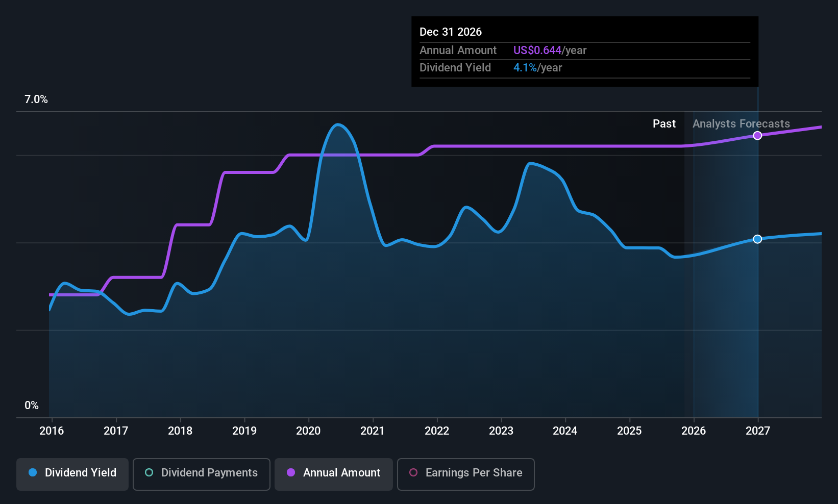This screenshot has width=838, height=504.
Task: Click the 7.0% y-axis label
Action: (x=36, y=99)
